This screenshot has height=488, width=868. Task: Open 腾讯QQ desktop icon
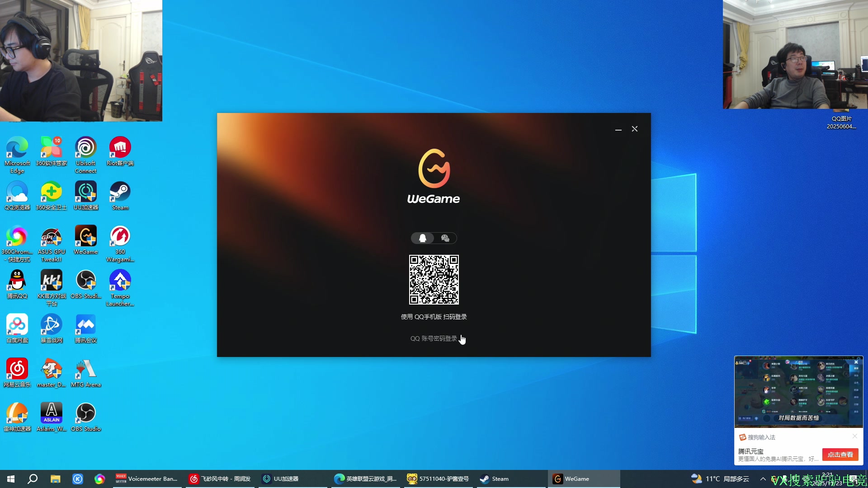(17, 284)
